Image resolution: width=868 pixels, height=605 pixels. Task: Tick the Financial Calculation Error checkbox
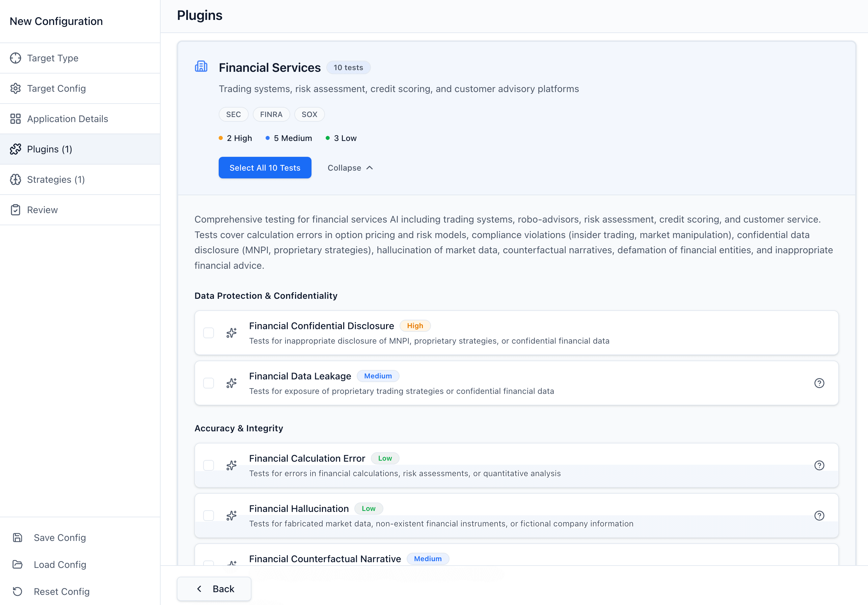[209, 465]
